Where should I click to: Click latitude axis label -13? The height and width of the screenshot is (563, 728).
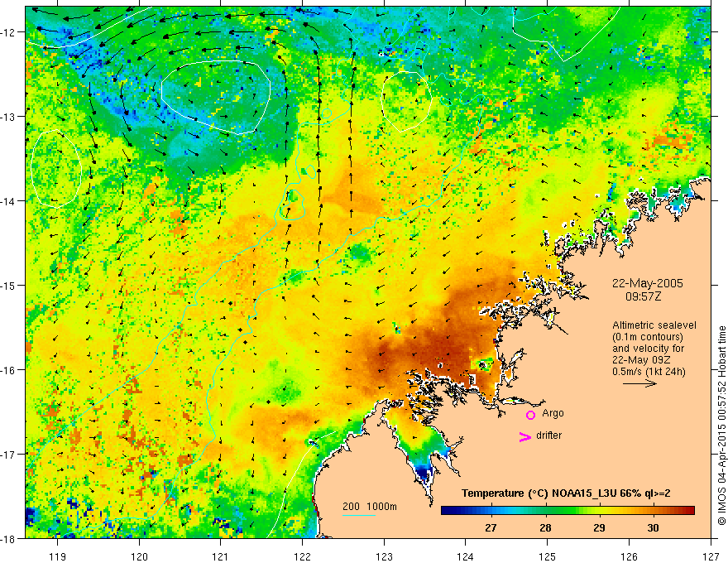click(8, 117)
